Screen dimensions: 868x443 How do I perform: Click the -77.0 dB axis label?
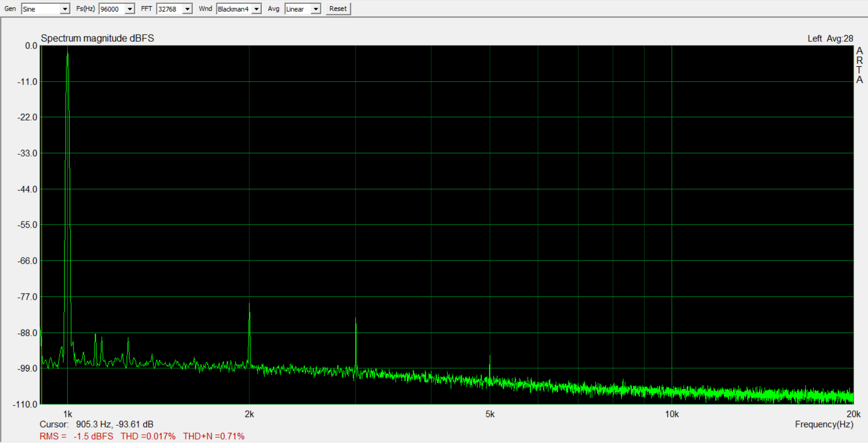coord(27,297)
